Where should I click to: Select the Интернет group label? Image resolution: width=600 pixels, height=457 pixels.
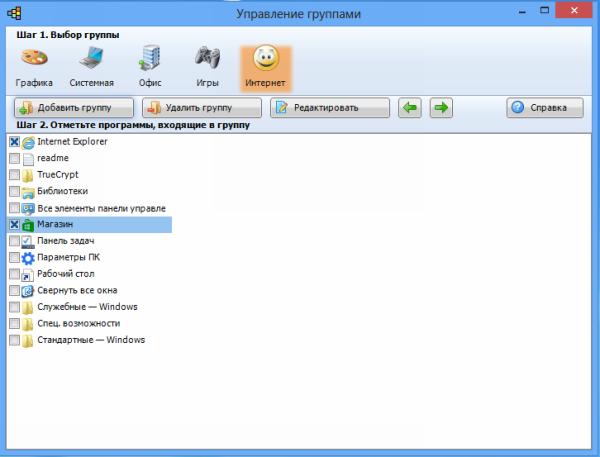click(265, 83)
